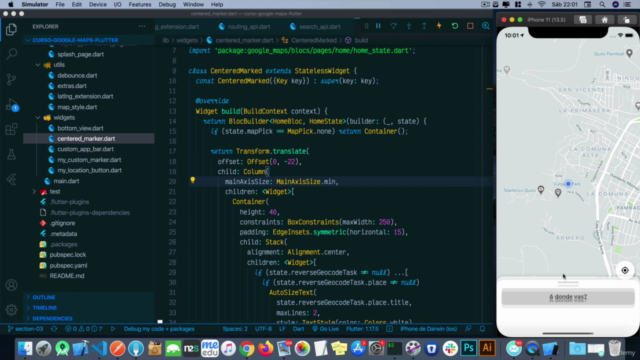Open Slack from the dock
This screenshot has width=640, height=360.
(x=450, y=348)
